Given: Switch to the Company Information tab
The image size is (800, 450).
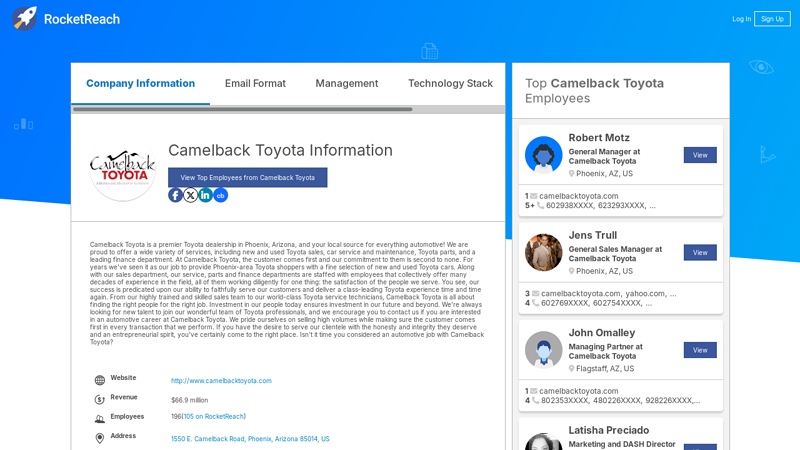Looking at the screenshot, I should tap(140, 83).
